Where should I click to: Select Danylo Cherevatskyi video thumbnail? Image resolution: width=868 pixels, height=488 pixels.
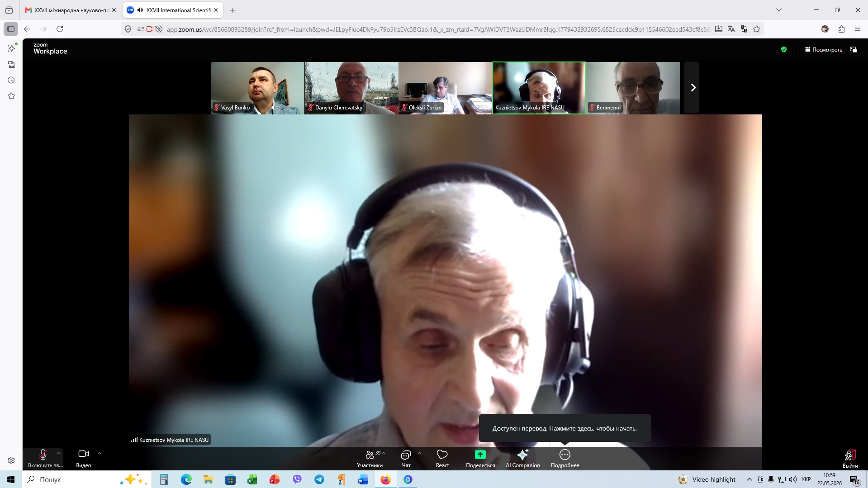[351, 88]
